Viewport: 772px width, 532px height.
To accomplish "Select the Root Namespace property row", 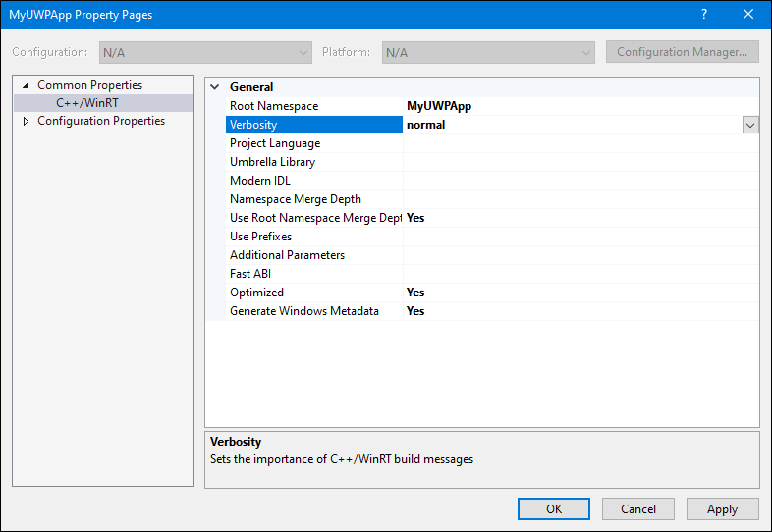I will click(492, 106).
